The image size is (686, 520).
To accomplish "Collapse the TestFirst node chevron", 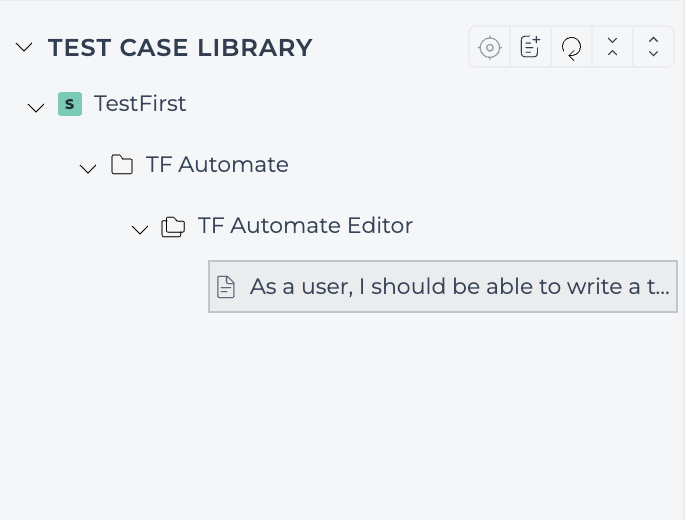I will pos(36,108).
